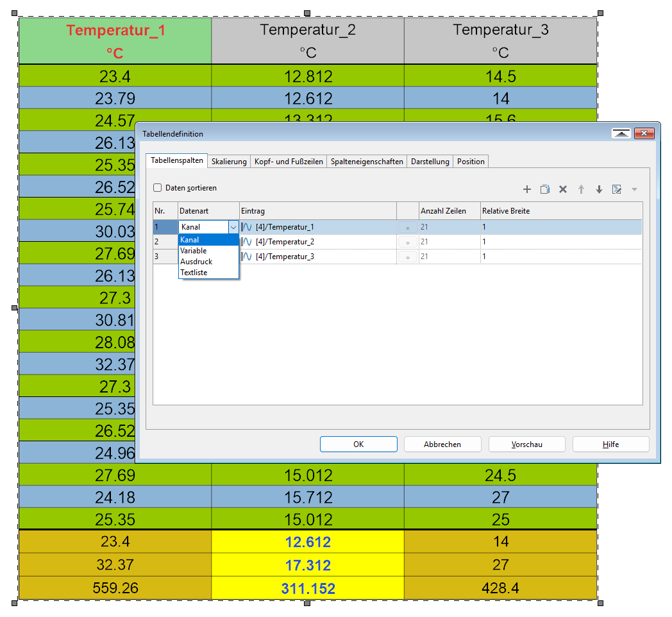672x617 pixels.
Task: Delete the selected entry with the X icon
Action: 563,189
